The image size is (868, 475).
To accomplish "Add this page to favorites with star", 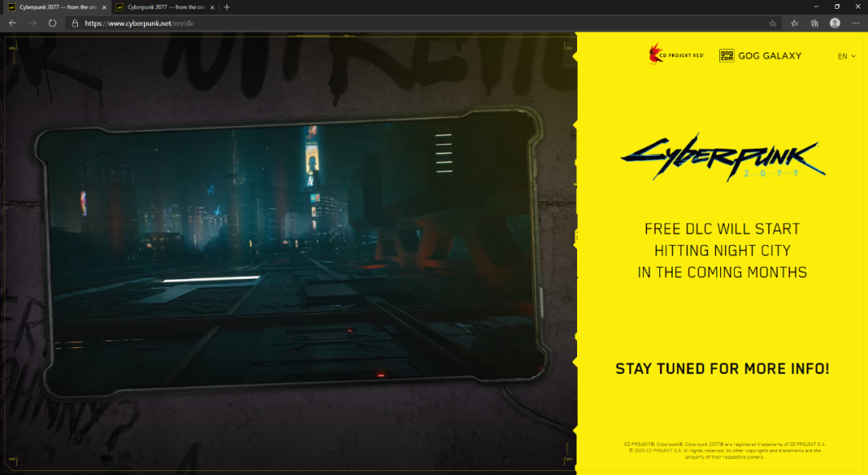I will tap(772, 23).
